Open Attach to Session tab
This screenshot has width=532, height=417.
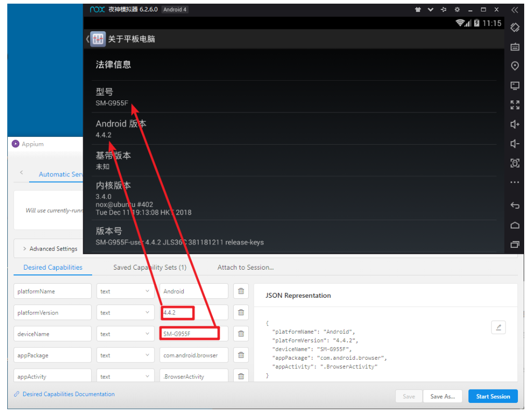[246, 268]
